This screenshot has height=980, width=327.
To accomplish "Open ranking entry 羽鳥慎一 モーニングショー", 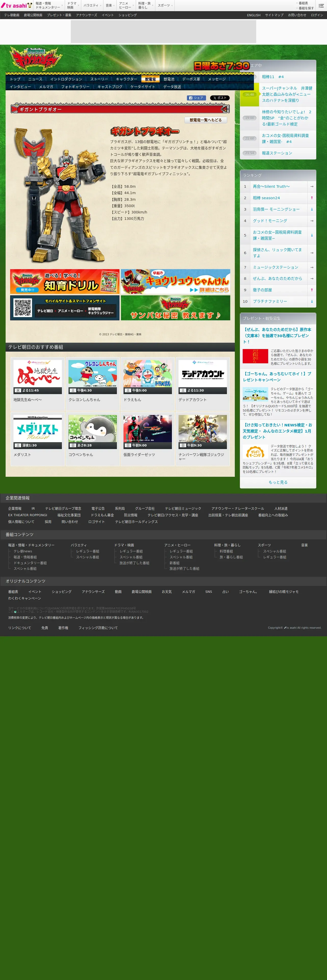I will coord(276,209).
